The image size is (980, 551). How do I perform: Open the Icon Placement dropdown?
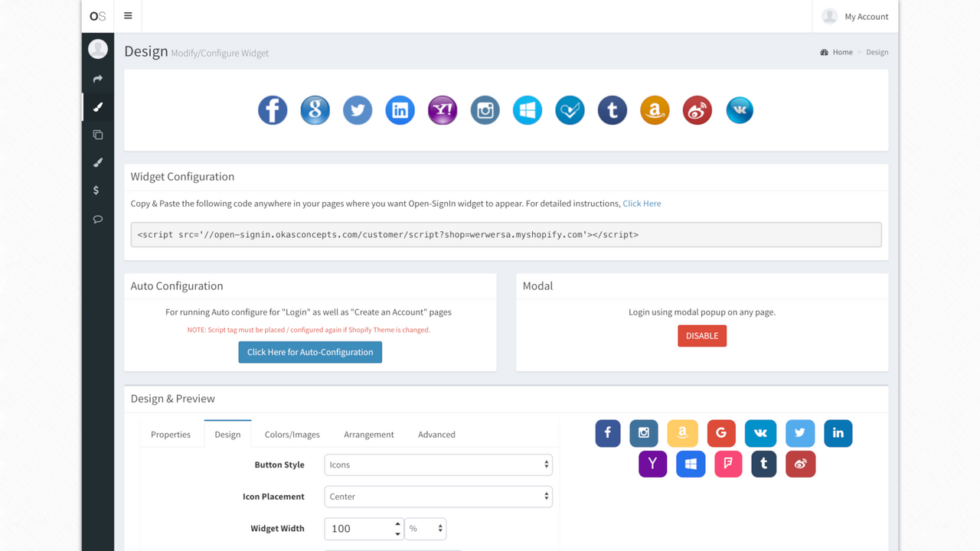point(438,496)
